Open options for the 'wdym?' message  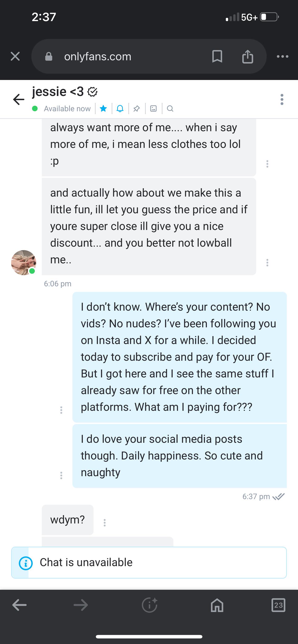click(x=105, y=523)
